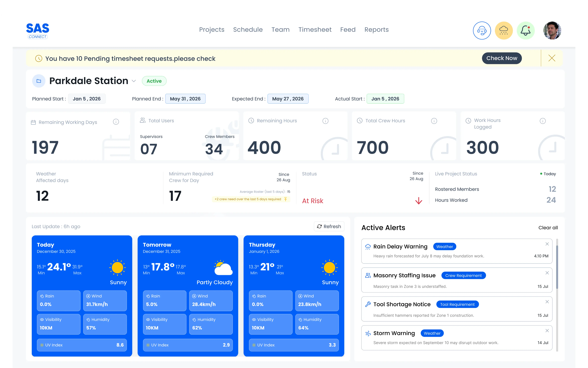Viewport: 588px width, 368px height.
Task: Open the Reports section
Action: (376, 29)
